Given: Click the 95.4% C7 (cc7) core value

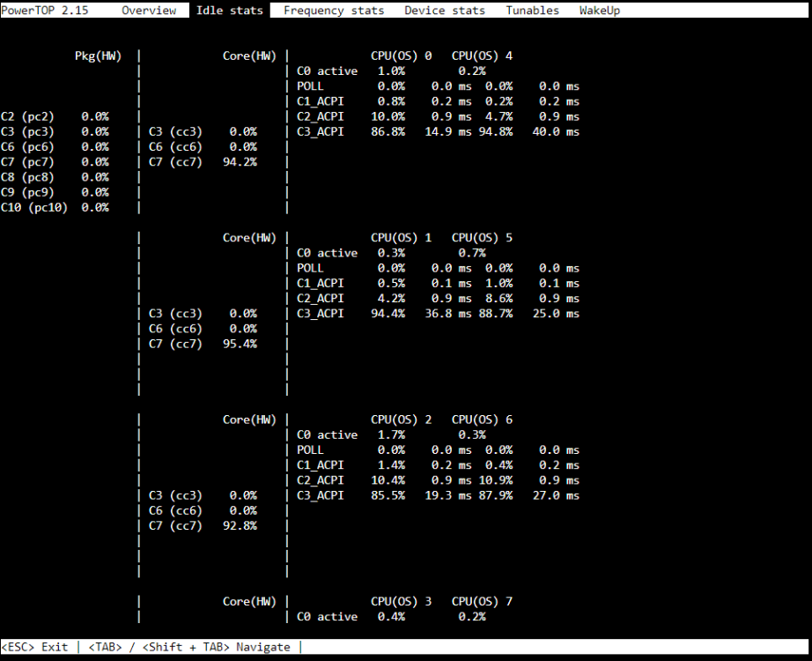Looking at the screenshot, I should point(240,344).
